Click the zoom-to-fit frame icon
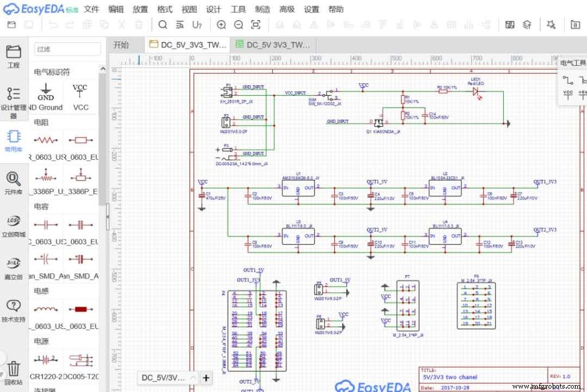Viewport: 587px width, 392px height. pos(256,25)
